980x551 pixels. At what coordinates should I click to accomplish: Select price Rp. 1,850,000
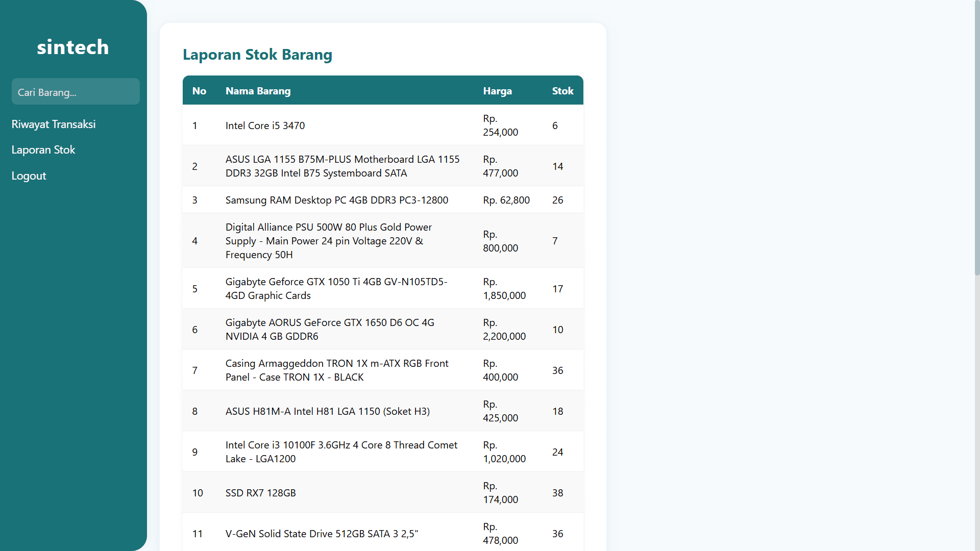504,288
